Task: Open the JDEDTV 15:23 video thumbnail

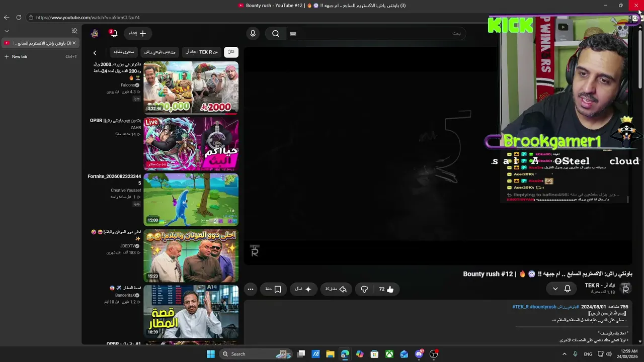Action: [191, 255]
